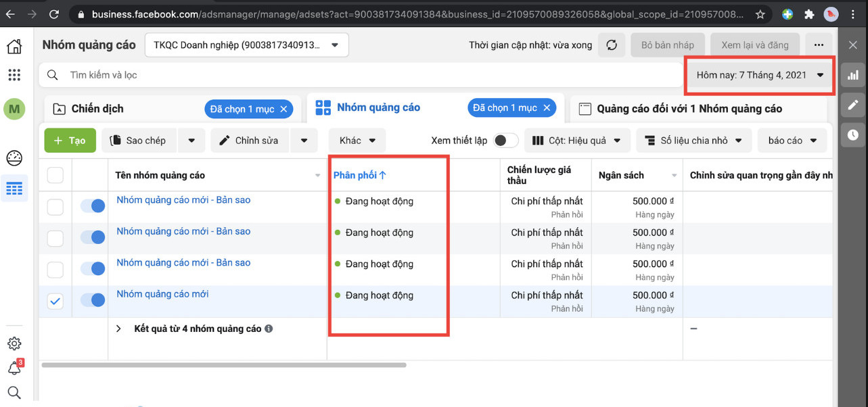This screenshot has width=868, height=407.
Task: Open the charts panel icon on right sidebar
Action: click(853, 75)
